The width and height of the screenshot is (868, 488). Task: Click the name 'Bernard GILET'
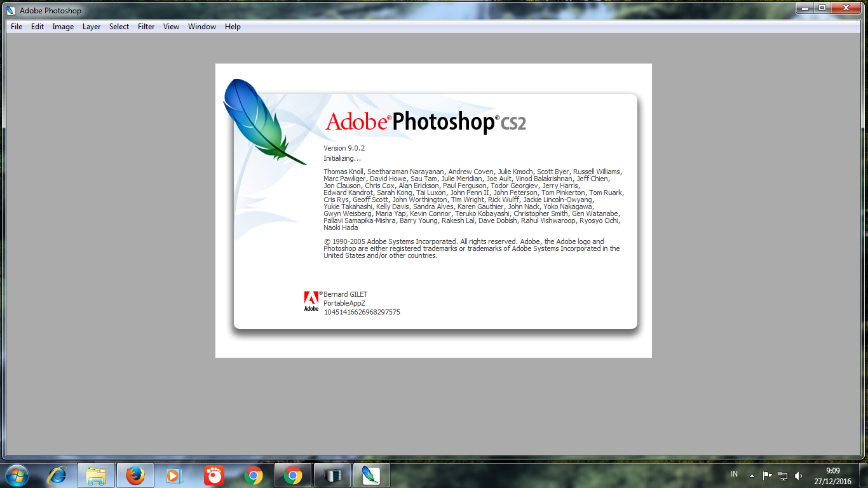click(346, 294)
